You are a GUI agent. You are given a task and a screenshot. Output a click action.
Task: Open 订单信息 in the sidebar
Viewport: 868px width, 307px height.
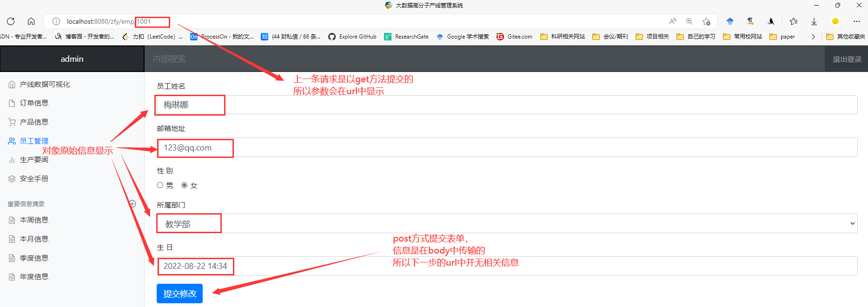click(x=34, y=103)
